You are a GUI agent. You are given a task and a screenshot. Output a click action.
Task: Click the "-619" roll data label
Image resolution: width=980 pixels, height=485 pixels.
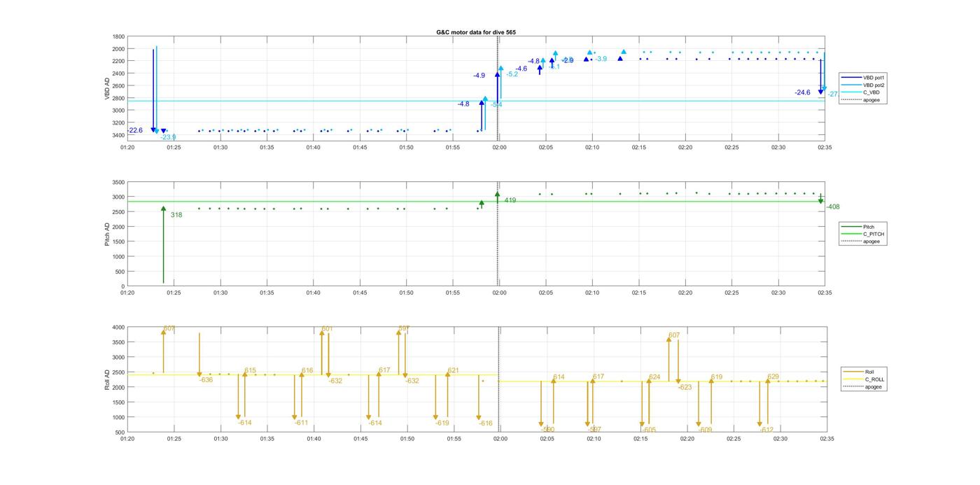pos(442,423)
